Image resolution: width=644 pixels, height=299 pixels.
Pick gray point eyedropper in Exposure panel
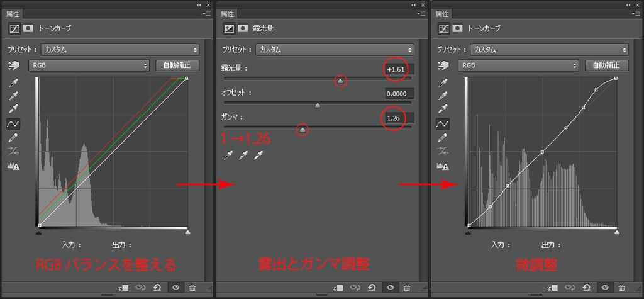(243, 155)
